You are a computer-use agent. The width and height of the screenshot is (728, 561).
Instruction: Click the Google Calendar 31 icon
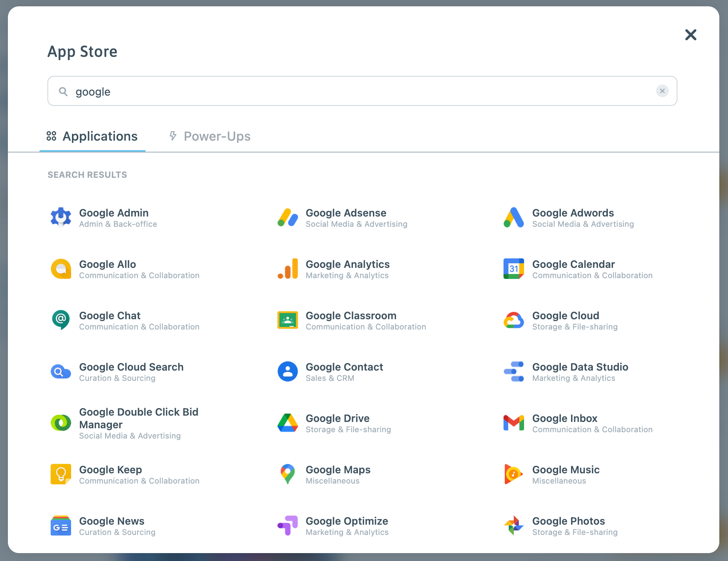click(514, 269)
